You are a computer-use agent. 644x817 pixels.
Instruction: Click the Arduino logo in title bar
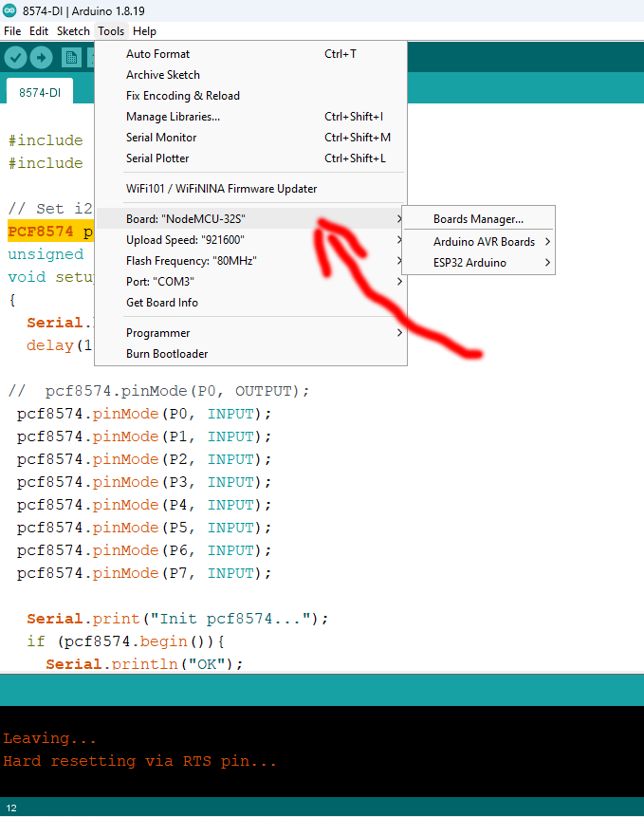[10, 10]
